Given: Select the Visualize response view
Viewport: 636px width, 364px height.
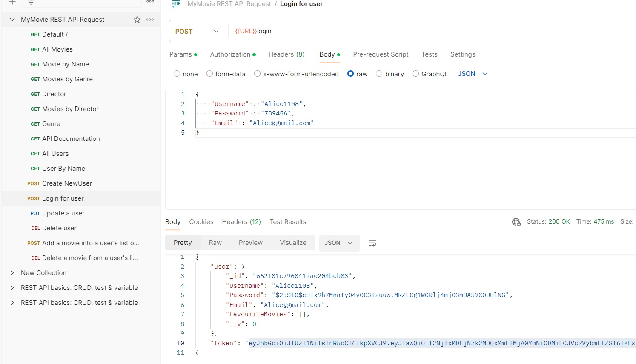Looking at the screenshot, I should (293, 243).
